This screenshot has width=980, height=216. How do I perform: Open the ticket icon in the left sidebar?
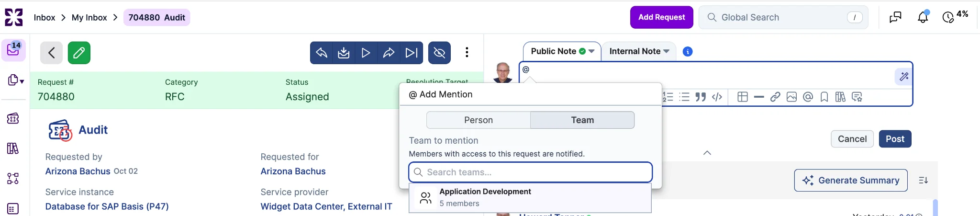(13, 118)
